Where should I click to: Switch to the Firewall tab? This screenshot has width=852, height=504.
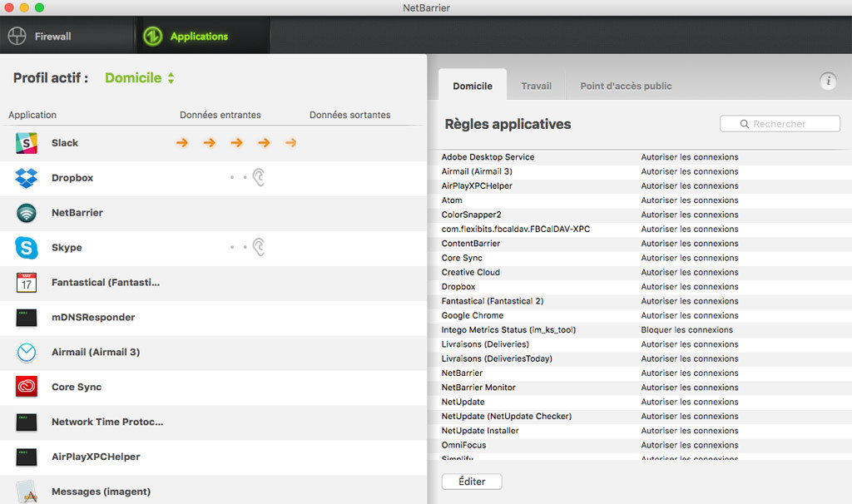[x=67, y=36]
